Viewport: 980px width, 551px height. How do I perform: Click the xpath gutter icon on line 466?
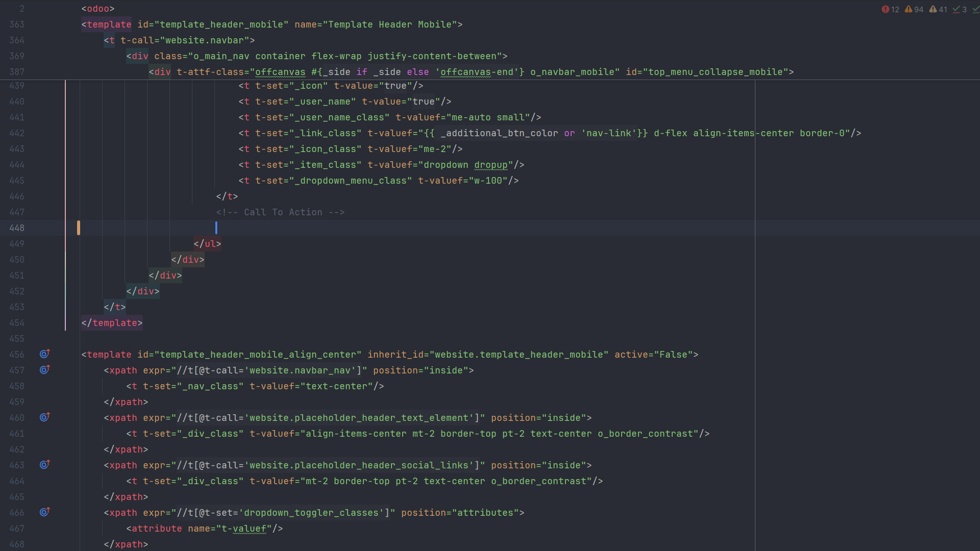[x=45, y=512]
